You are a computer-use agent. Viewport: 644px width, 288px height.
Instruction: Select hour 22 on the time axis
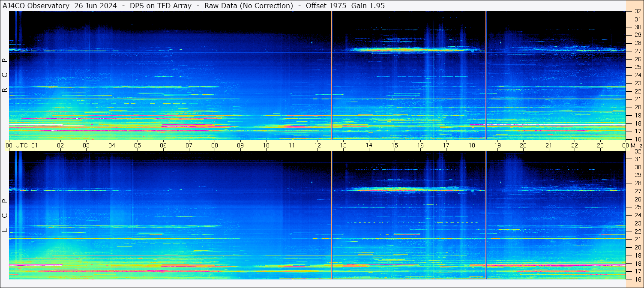point(575,145)
